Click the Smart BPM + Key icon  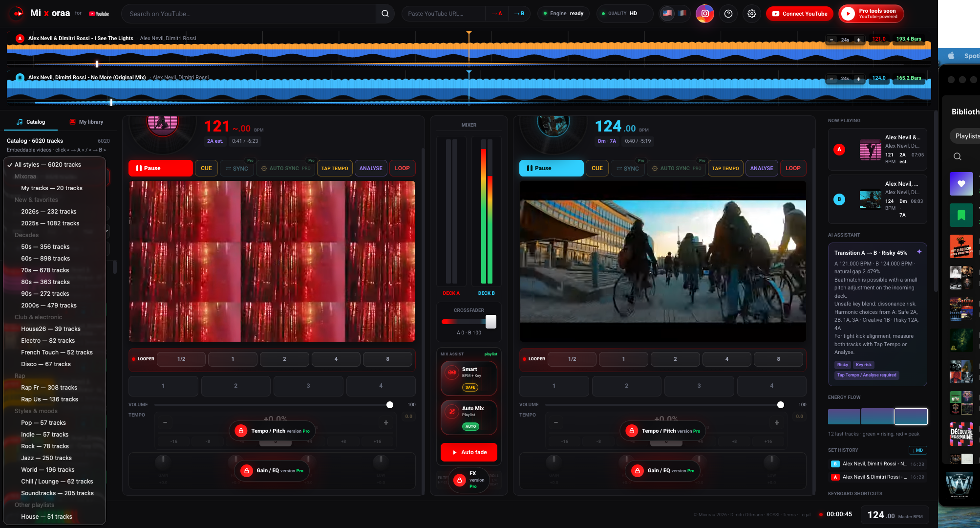click(x=452, y=373)
